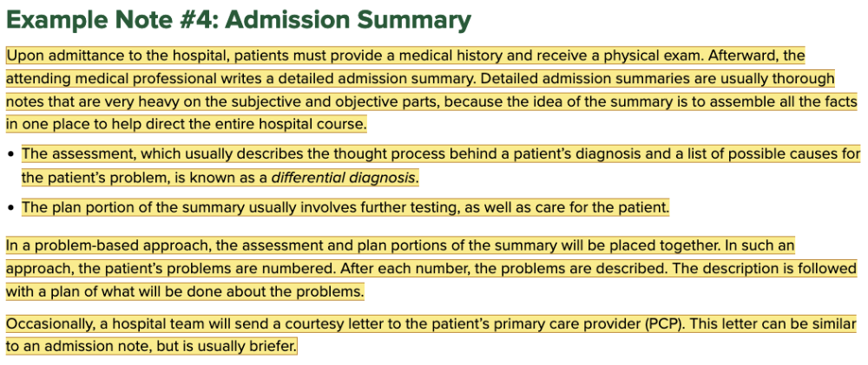868x365 pixels.
Task: Click the word 'Upon' starting the first paragraph
Action: pos(23,56)
